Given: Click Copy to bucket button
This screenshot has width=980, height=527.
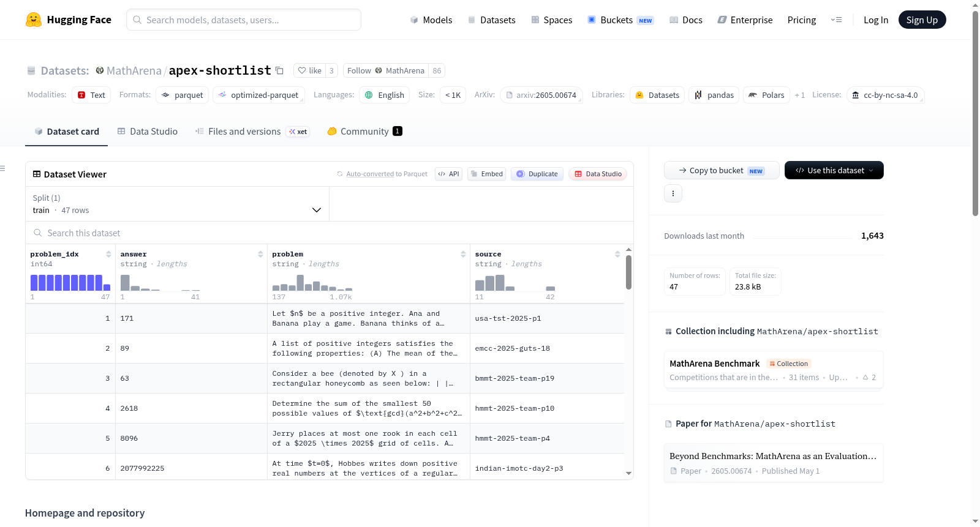Looking at the screenshot, I should 722,170.
